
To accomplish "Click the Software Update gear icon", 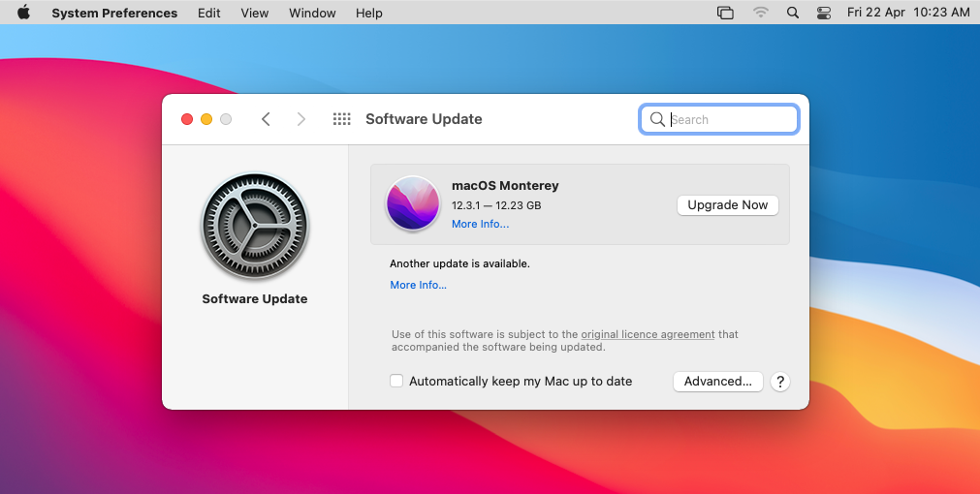I will point(255,226).
